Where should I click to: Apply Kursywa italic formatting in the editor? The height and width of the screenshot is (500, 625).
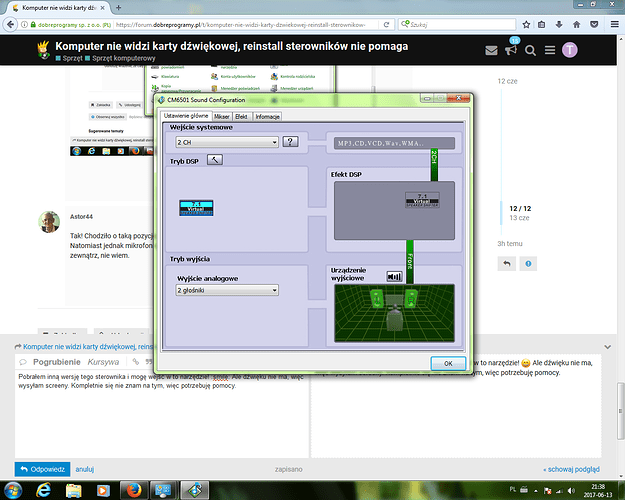103,362
